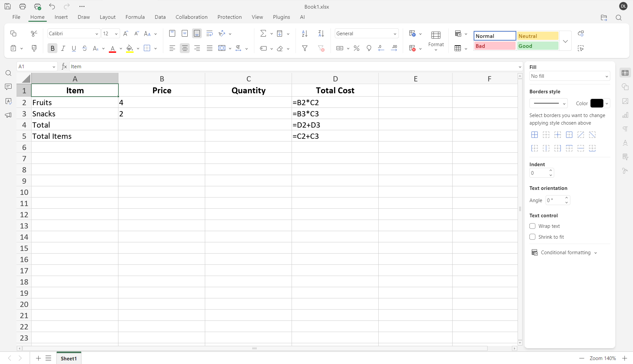Click the Summation function icon
Viewport: 633px width, 364px height.
(x=263, y=34)
